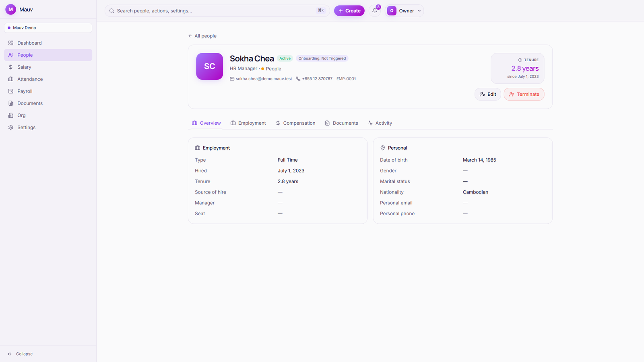Focus the search people, actions, settings field
Screen dimensions: 644x362
(217, 11)
